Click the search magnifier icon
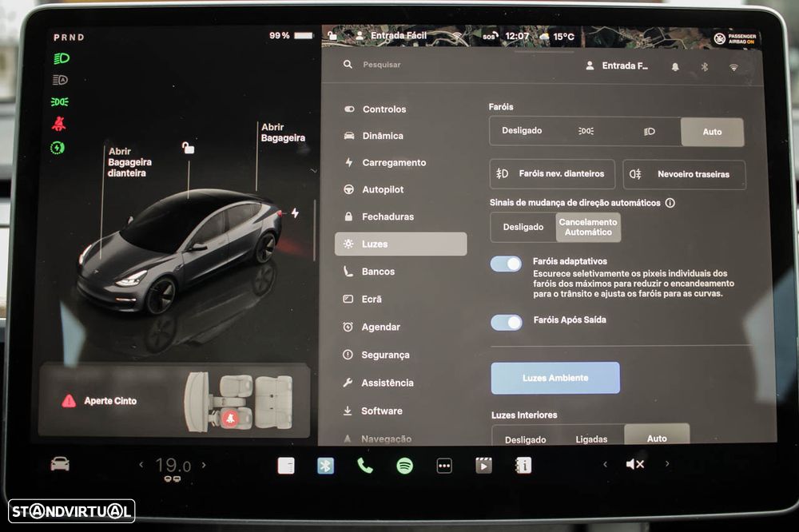 pos(348,64)
